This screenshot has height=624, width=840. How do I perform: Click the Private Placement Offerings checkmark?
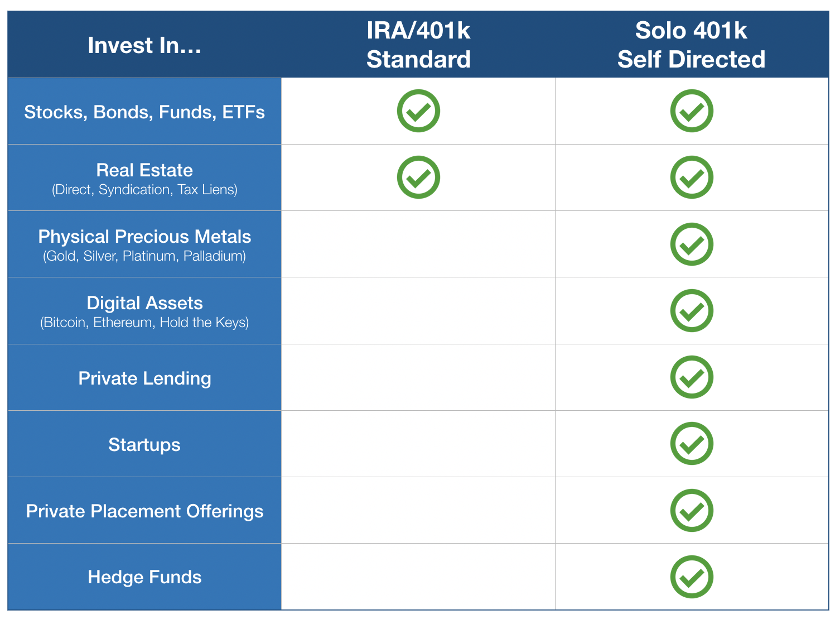point(692,510)
